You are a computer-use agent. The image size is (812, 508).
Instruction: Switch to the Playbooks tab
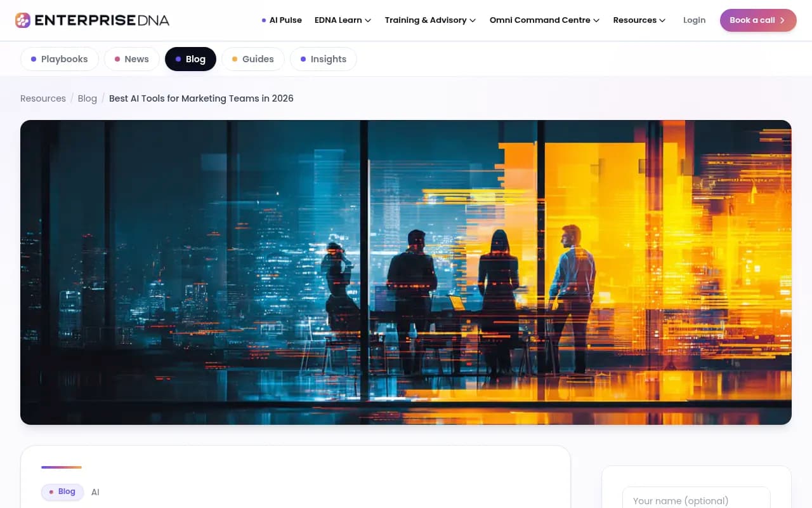pyautogui.click(x=60, y=59)
